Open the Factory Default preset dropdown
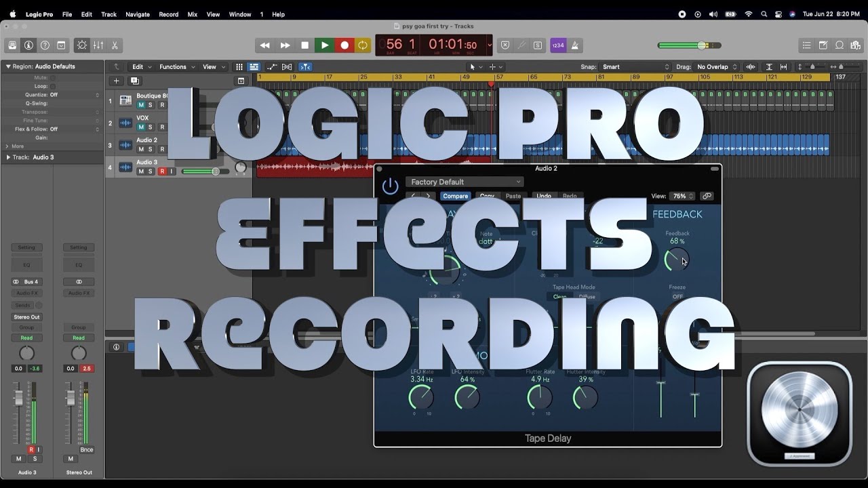The image size is (868, 488). pos(465,182)
